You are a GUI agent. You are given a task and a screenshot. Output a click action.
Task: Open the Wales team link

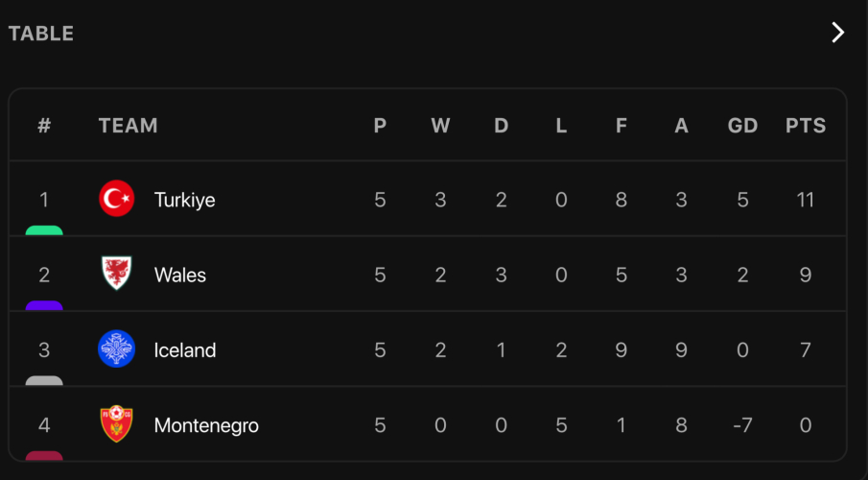click(x=179, y=275)
